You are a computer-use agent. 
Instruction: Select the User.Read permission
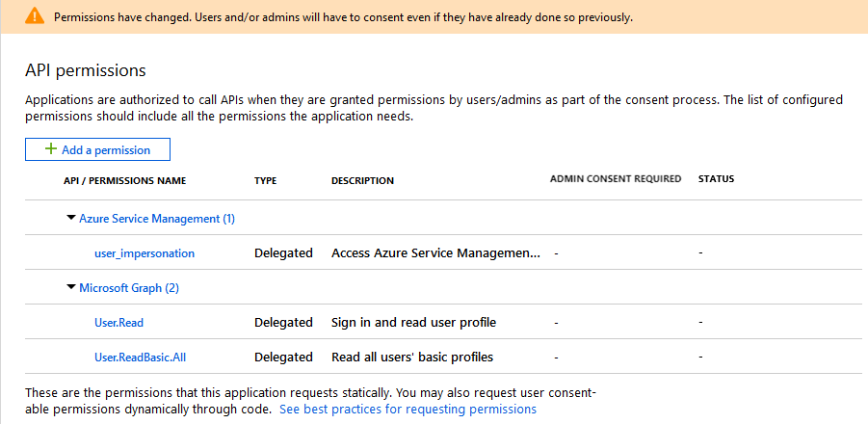(118, 323)
